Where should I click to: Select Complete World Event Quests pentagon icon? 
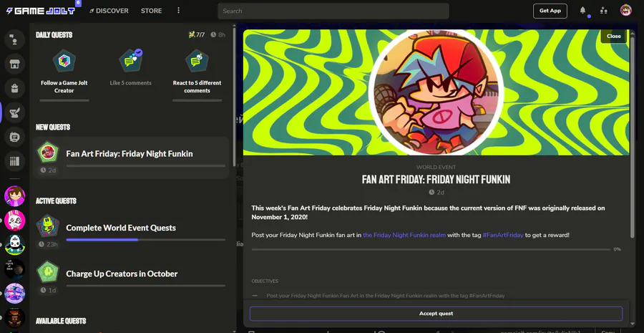pos(48,226)
